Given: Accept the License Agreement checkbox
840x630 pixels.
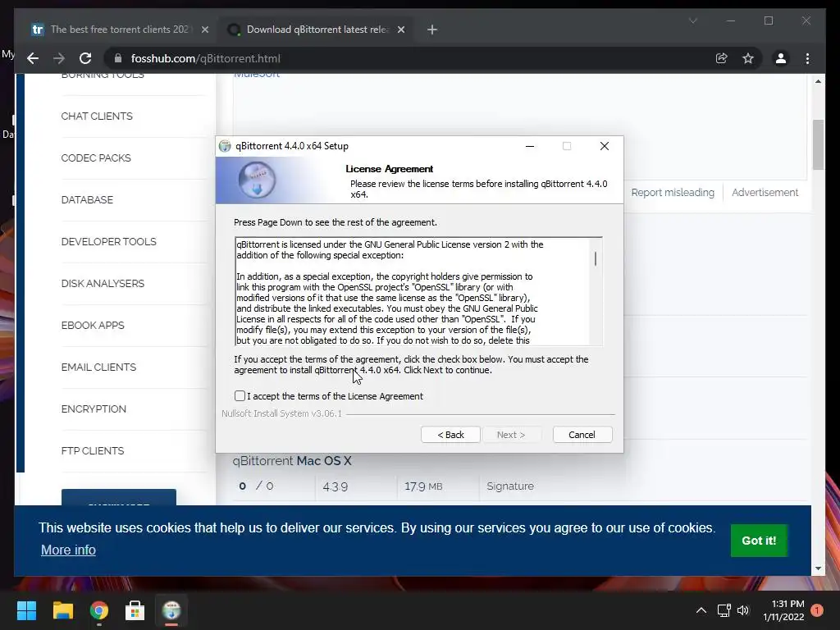Looking at the screenshot, I should click(x=240, y=396).
